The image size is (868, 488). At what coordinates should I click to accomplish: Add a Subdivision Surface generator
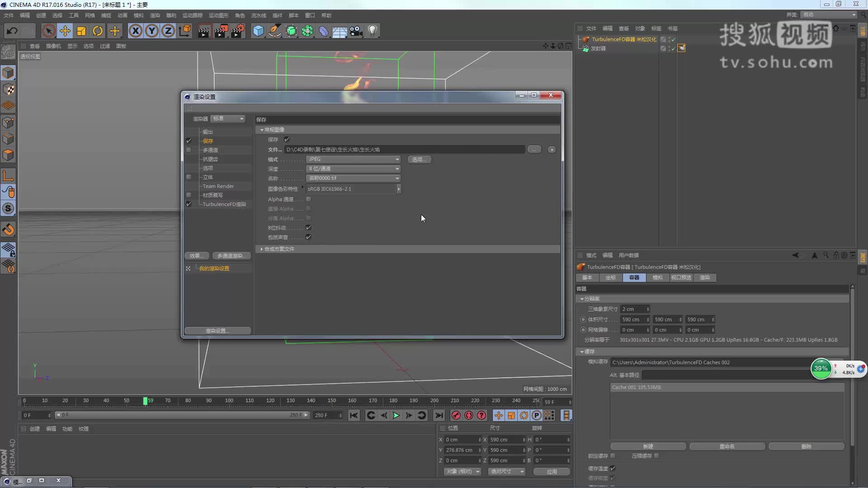(291, 31)
